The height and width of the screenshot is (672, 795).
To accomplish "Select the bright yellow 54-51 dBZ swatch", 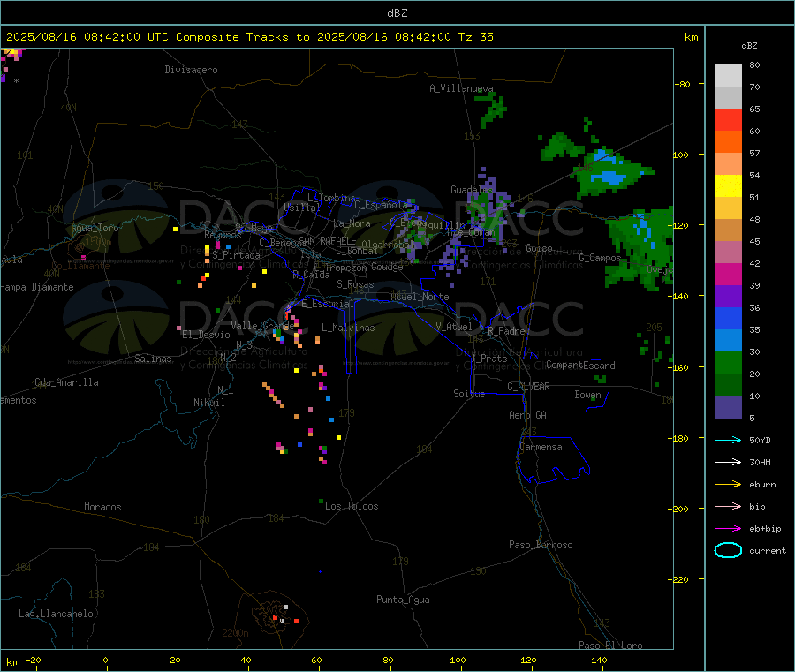I will [x=728, y=186].
